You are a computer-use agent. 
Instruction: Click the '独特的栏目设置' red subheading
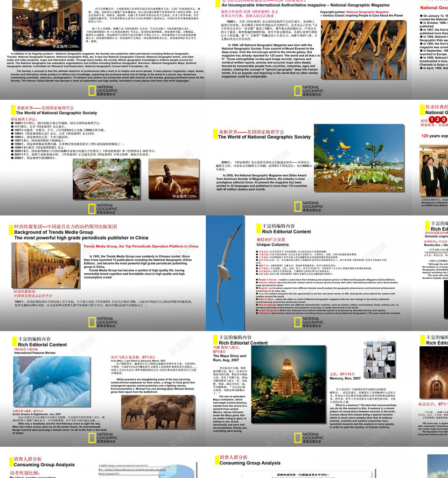coord(271,240)
